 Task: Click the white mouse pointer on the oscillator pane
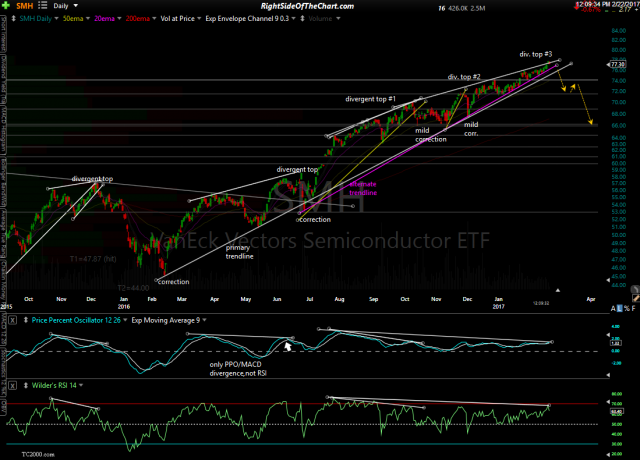289,347
